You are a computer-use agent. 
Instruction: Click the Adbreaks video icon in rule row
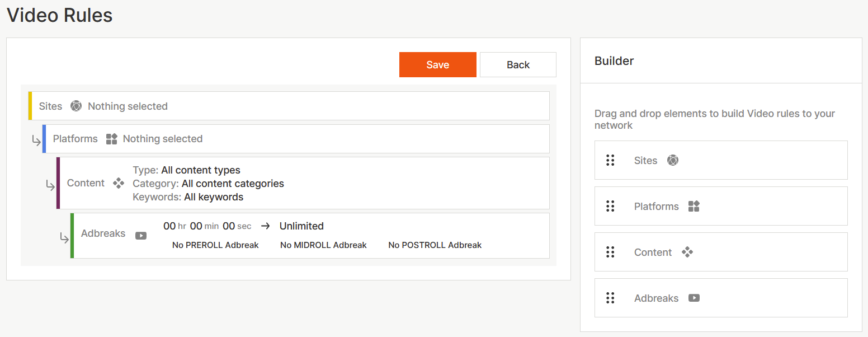click(x=141, y=236)
